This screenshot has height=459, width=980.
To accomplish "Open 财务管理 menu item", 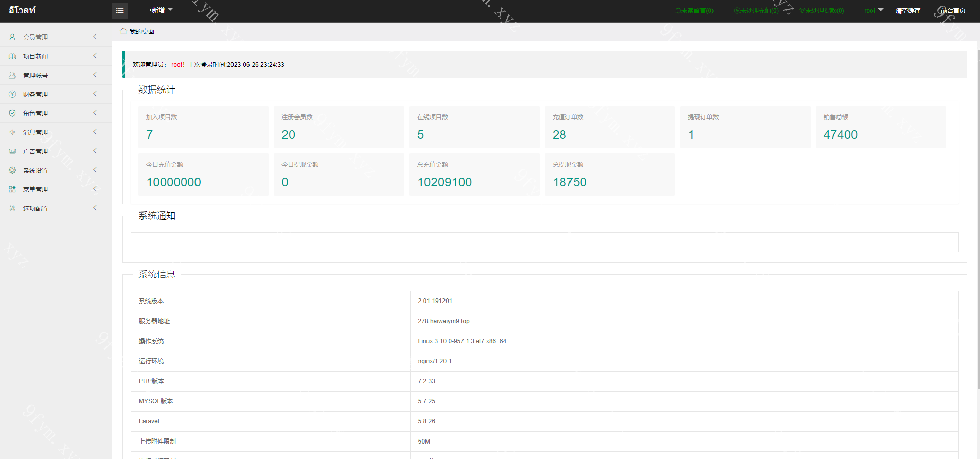I will (x=56, y=94).
